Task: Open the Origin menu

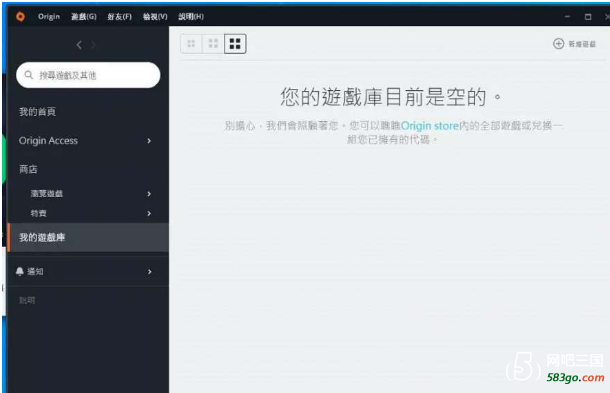Action: (49, 17)
